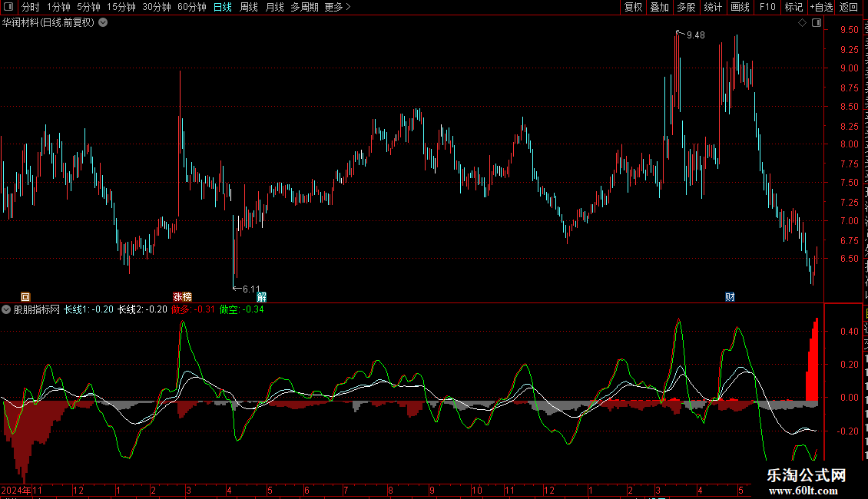The width and height of the screenshot is (868, 499).
Task: Click the 回 marker icon on the chart
Action: pyautogui.click(x=25, y=297)
